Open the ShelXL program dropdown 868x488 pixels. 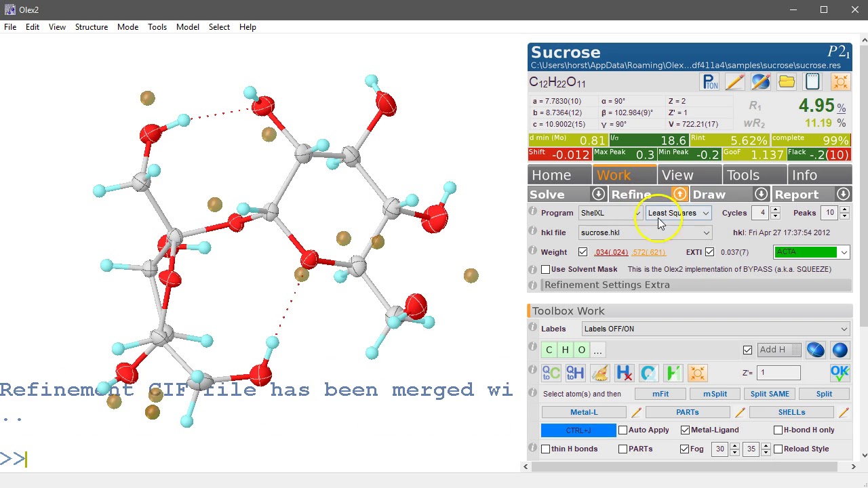[610, 213]
